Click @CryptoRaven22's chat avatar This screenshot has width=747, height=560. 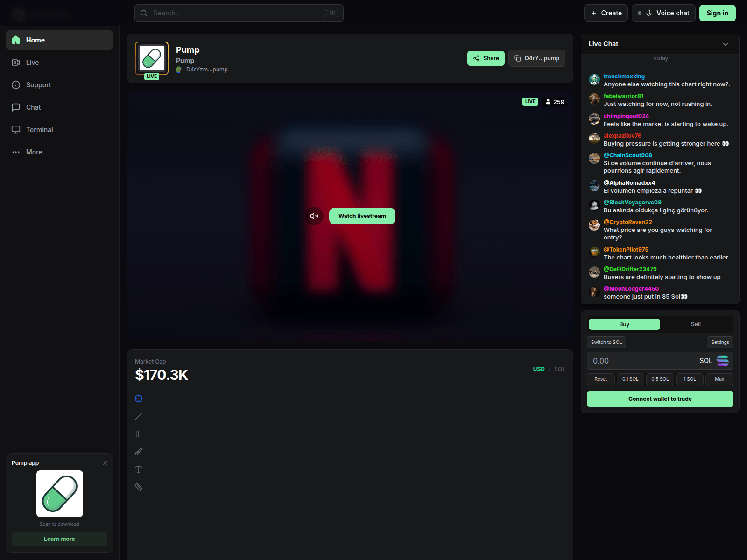point(594,225)
